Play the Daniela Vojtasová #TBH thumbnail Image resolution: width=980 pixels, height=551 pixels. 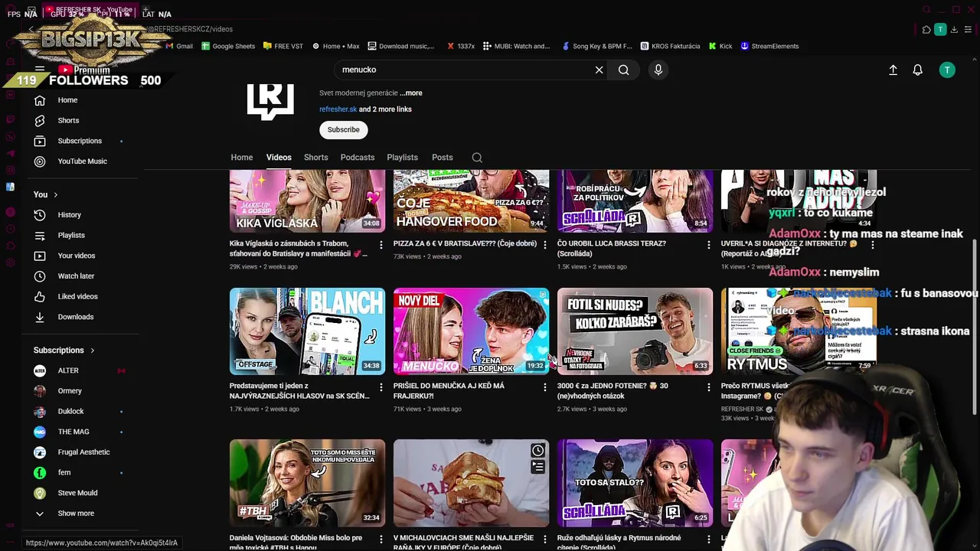click(307, 483)
